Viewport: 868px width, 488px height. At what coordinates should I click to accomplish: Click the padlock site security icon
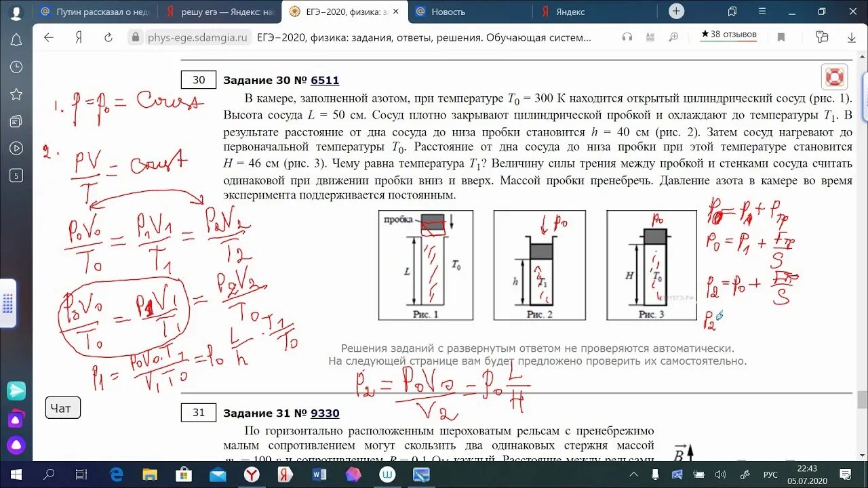pos(136,37)
